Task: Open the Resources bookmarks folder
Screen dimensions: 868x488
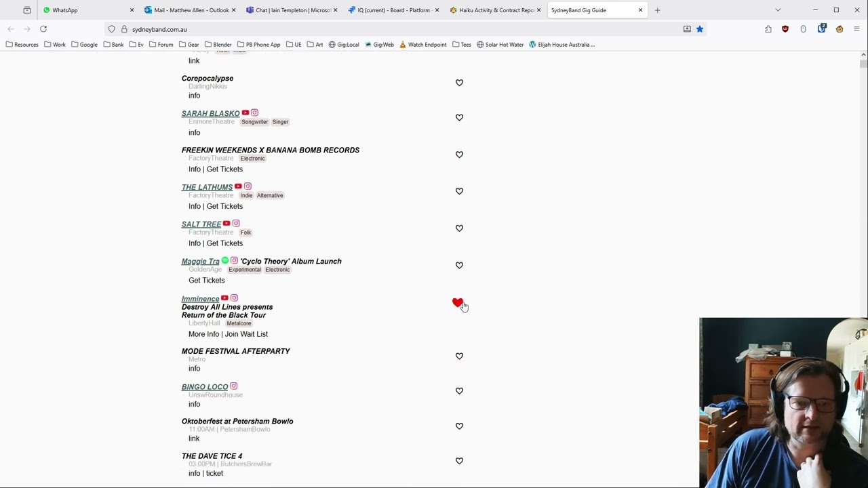Action: (x=22, y=45)
